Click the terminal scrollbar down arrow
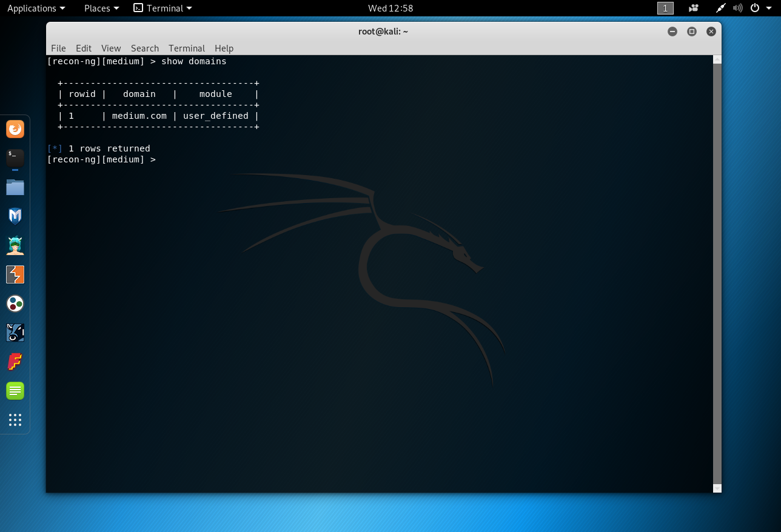The image size is (781, 532). coord(717,488)
